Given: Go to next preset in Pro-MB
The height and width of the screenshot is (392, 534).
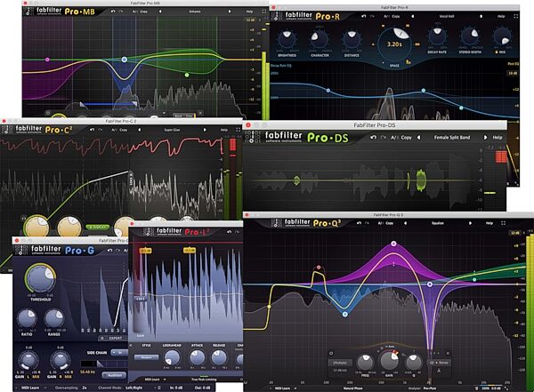Looking at the screenshot, I should coord(230,12).
